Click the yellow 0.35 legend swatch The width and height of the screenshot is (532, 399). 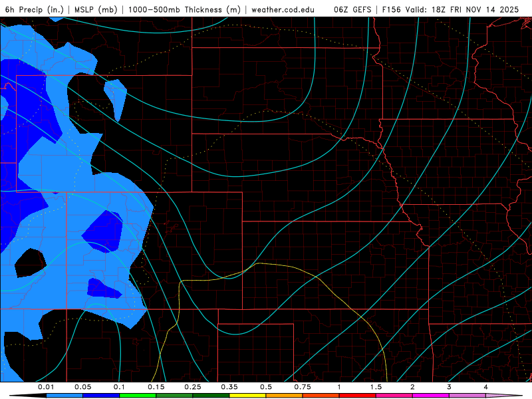coord(247,396)
